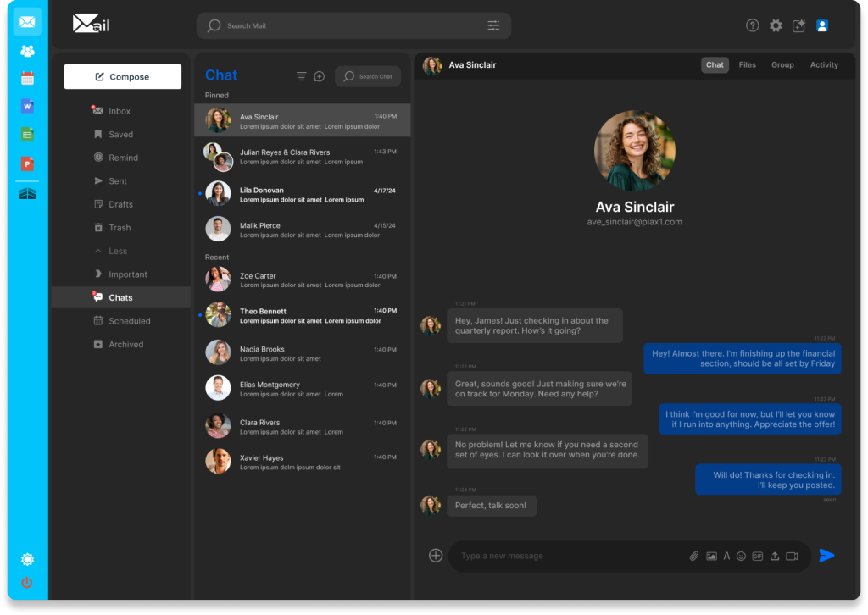Switch to the Activity tab

coord(823,64)
